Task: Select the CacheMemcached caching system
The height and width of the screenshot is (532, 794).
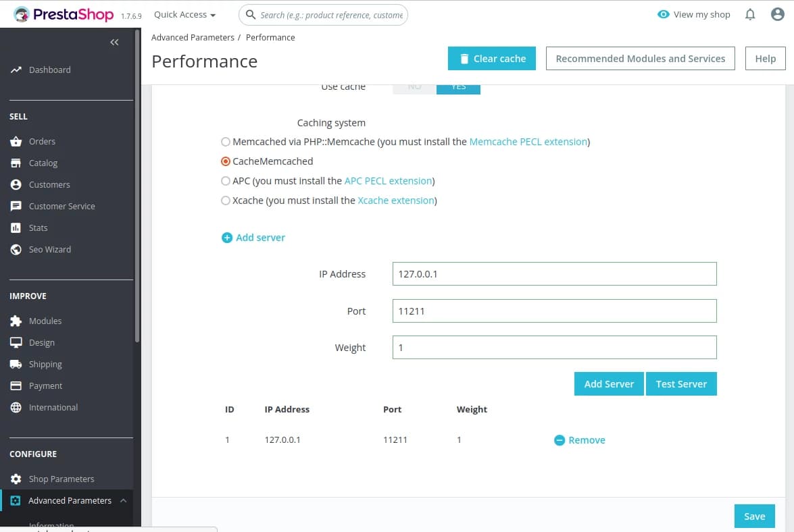Action: pos(226,161)
